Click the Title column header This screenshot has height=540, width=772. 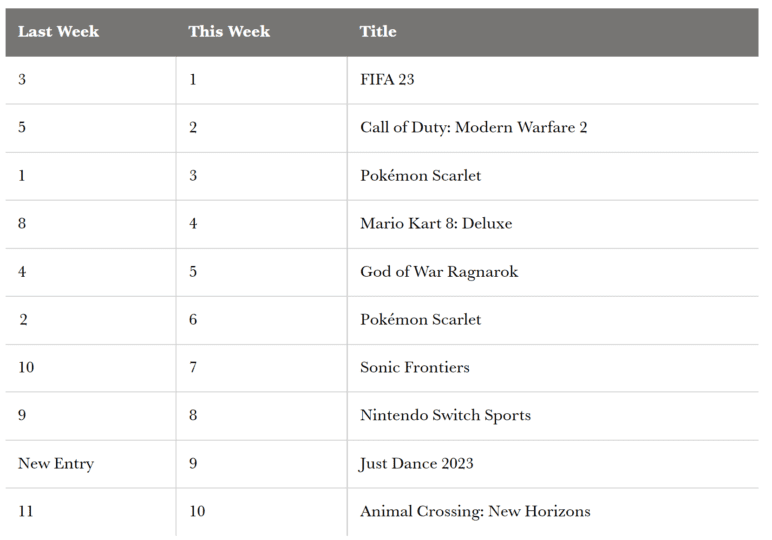[x=378, y=32]
